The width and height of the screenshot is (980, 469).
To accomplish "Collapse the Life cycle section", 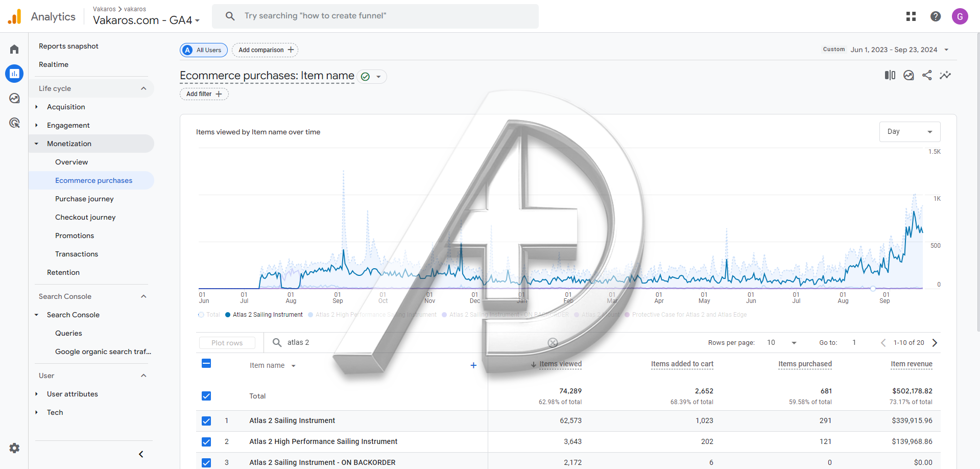I will click(144, 88).
